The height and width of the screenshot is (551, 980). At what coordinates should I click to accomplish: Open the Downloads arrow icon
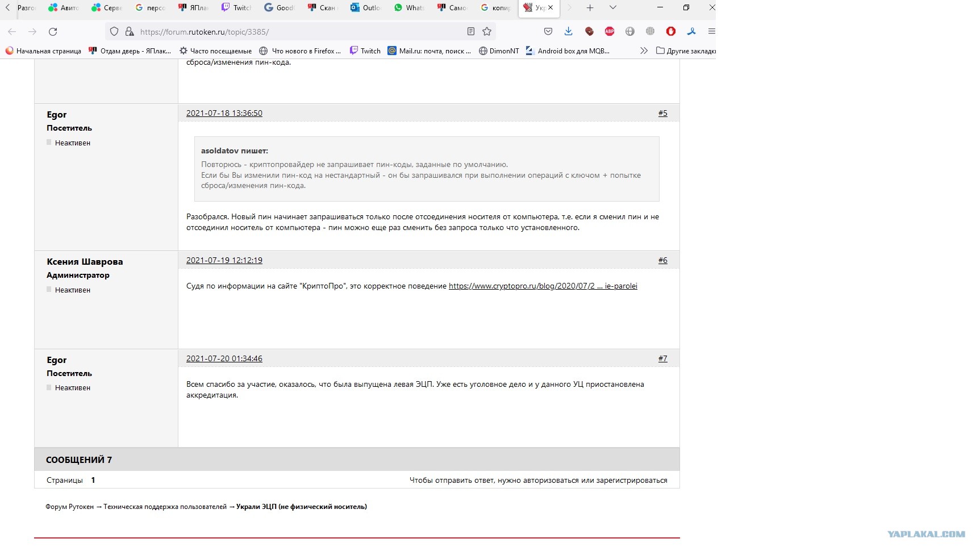(569, 32)
